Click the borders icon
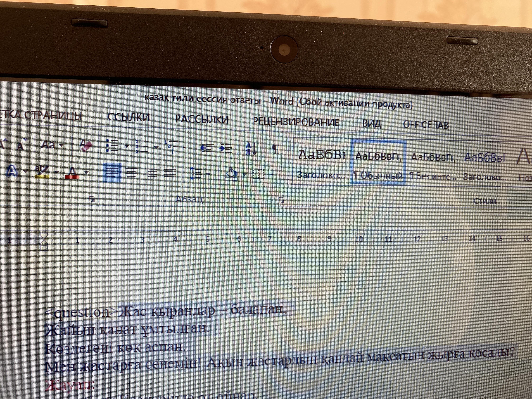 click(x=258, y=174)
